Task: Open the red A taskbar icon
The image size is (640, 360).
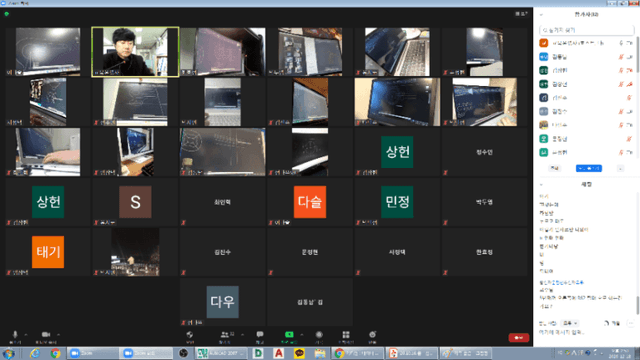Action: [279, 353]
